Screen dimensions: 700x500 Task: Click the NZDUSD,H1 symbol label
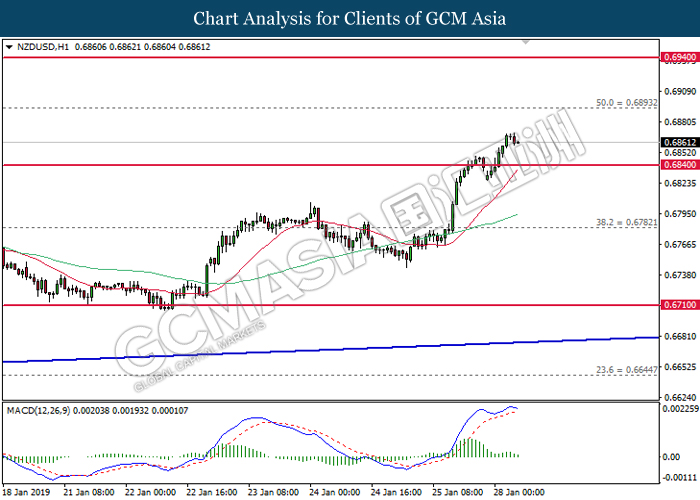[x=43, y=47]
